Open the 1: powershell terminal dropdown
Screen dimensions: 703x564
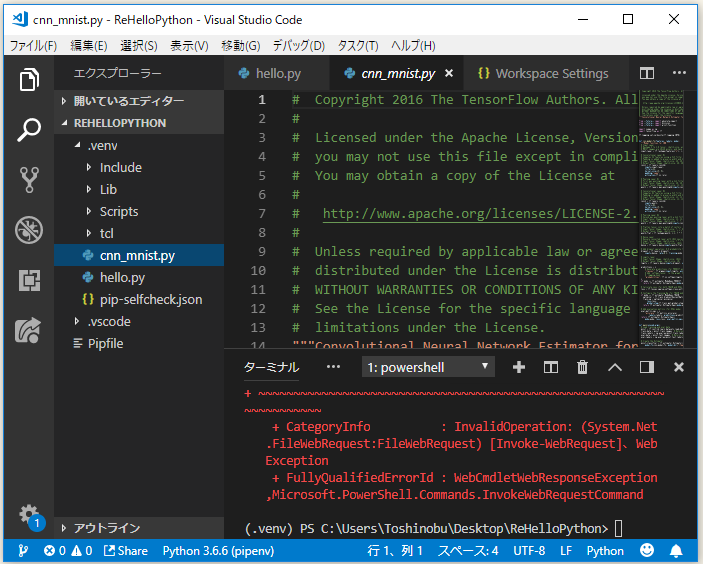[428, 367]
